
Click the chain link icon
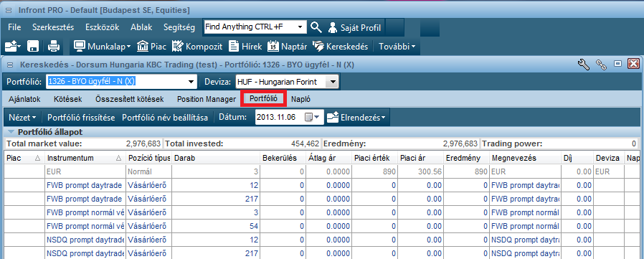coord(602,65)
